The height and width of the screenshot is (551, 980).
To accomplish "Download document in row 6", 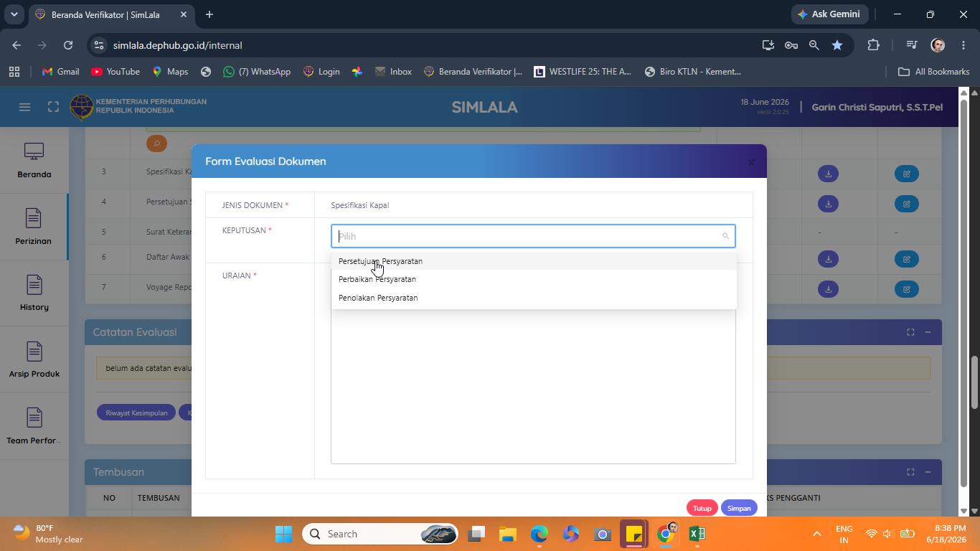I will [828, 259].
